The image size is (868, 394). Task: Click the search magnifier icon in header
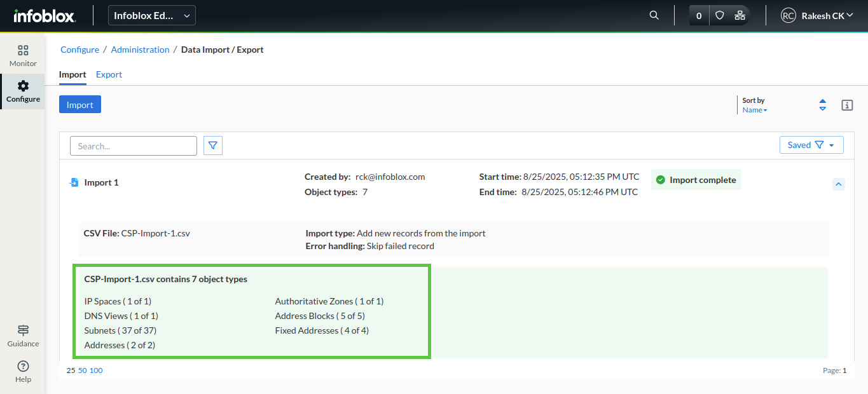click(x=654, y=16)
